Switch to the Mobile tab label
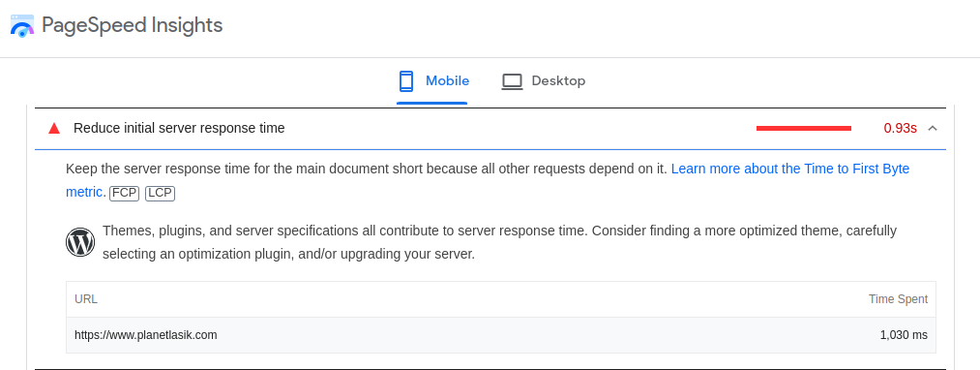 click(x=448, y=80)
